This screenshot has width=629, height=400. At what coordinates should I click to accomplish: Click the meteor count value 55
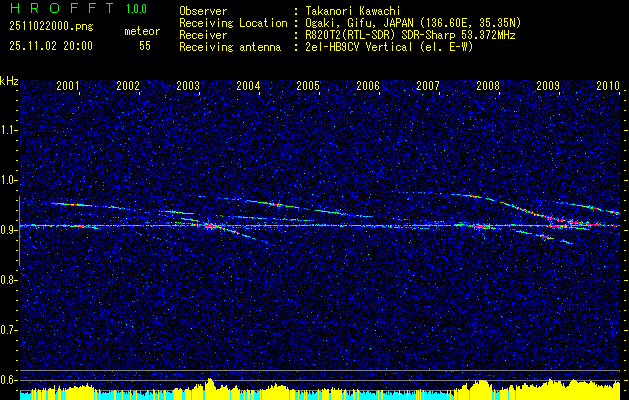[145, 46]
